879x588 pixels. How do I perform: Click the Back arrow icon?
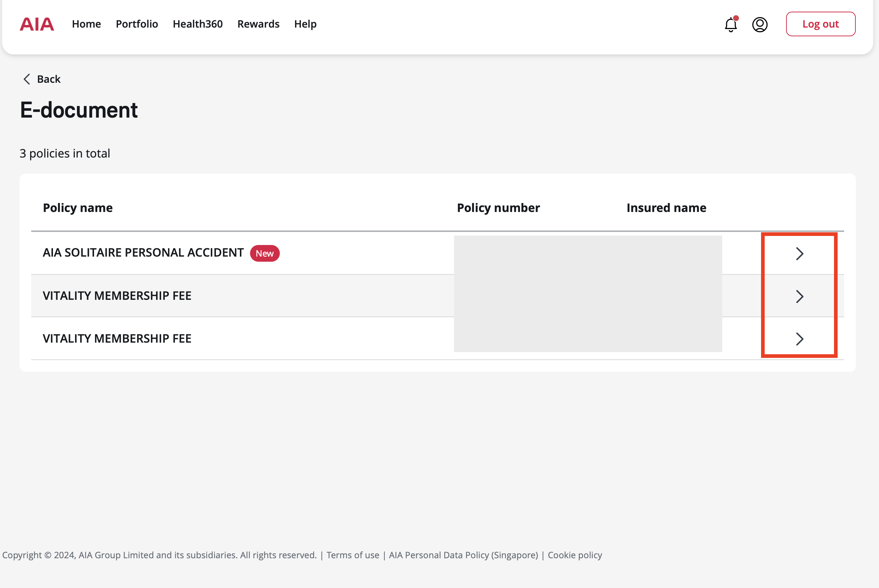pos(26,79)
